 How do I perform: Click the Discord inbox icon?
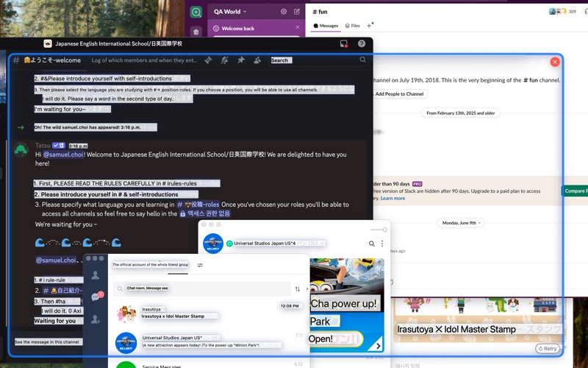tap(343, 44)
